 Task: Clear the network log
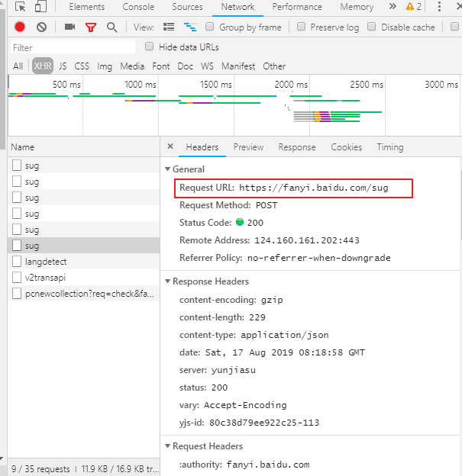(x=42, y=27)
